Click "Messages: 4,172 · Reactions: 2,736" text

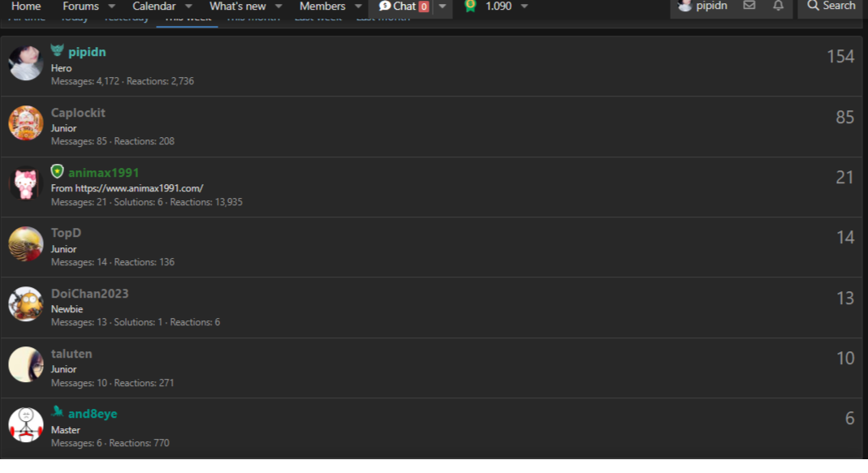123,81
